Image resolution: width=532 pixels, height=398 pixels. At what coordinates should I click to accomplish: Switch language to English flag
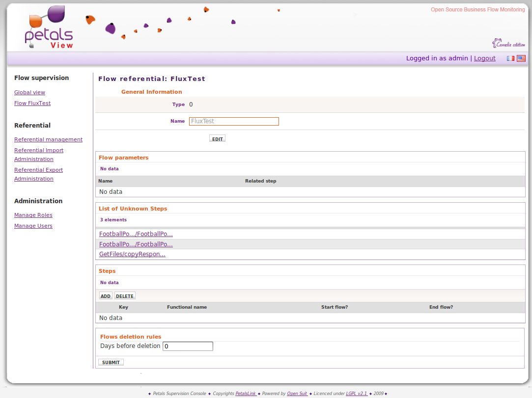(521, 58)
